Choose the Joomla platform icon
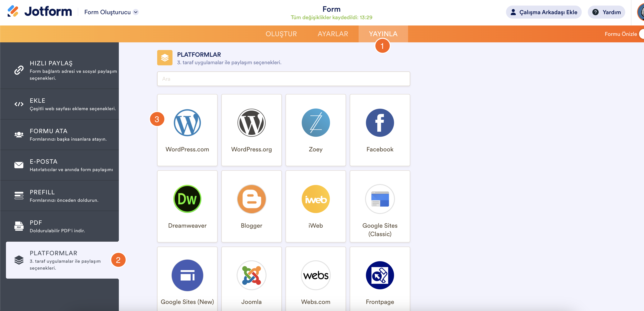This screenshot has height=311, width=644. point(251,275)
